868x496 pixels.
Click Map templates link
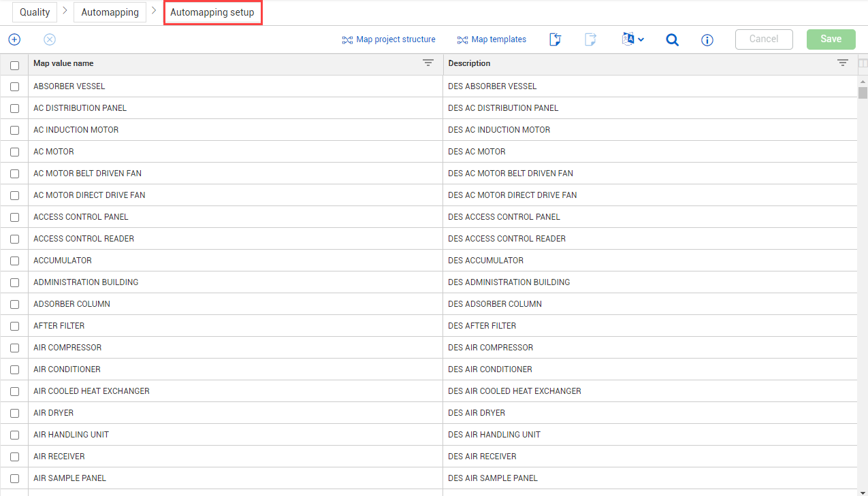[492, 39]
